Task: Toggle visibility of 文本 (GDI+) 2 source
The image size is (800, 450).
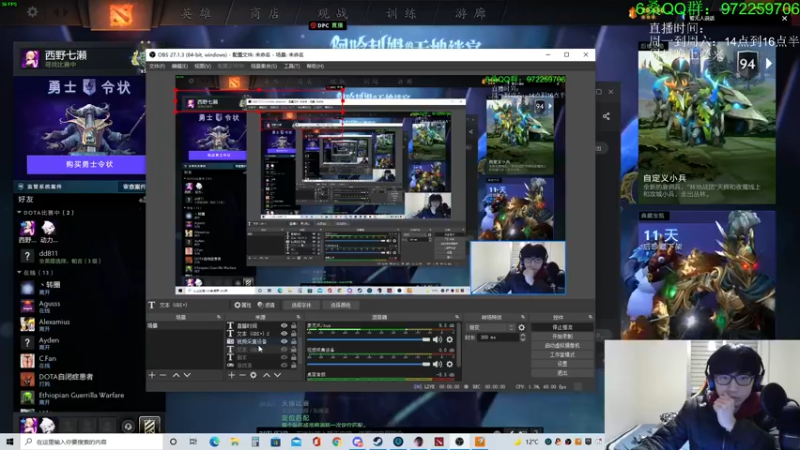Action: [x=284, y=333]
